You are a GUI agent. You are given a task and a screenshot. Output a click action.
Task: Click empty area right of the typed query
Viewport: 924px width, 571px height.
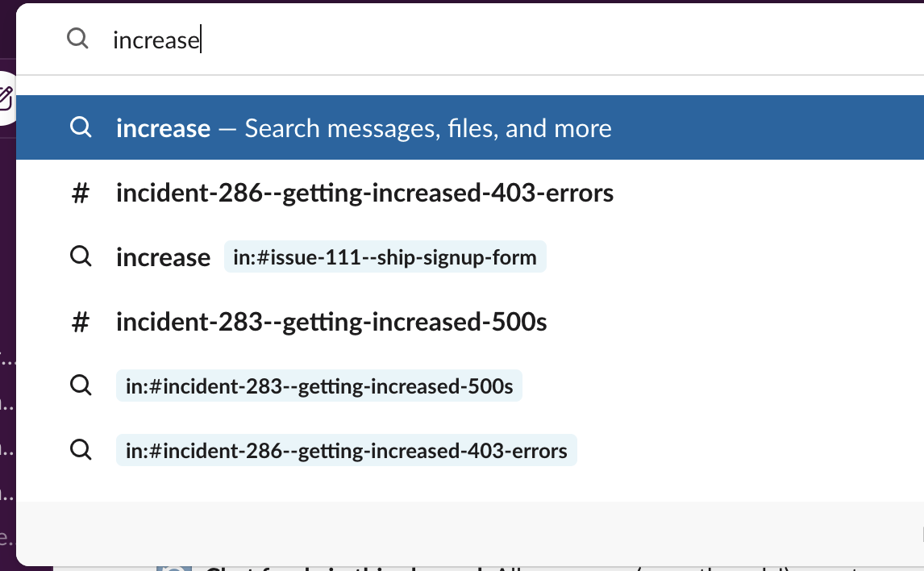(564, 40)
